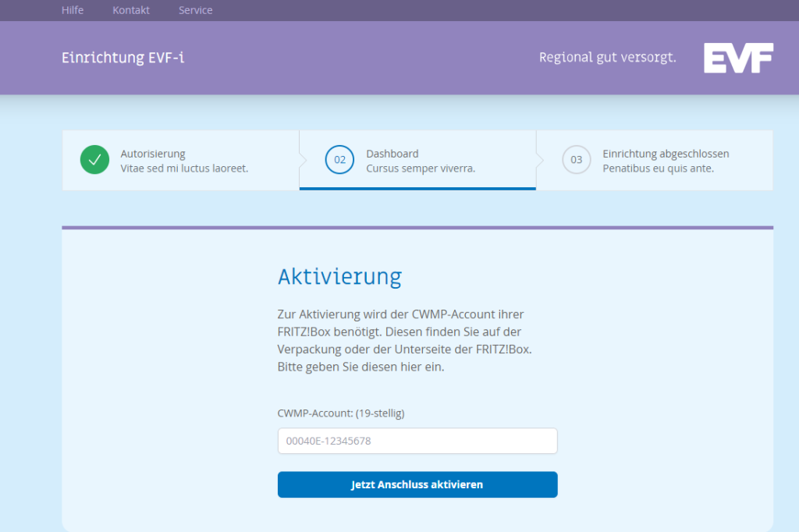Jump to Einrichtung abgeschlossen step

666,154
